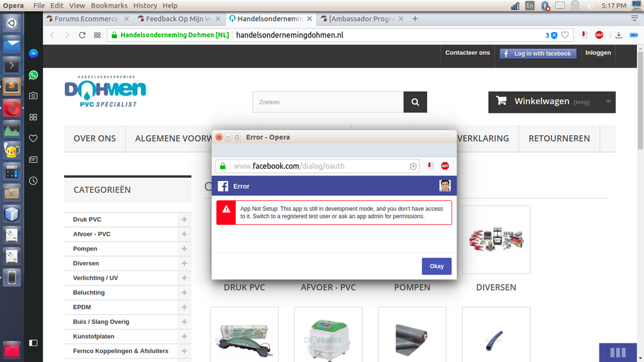Image resolution: width=644 pixels, height=362 pixels.
Task: Click Okay in error dialog
Action: pos(437,266)
